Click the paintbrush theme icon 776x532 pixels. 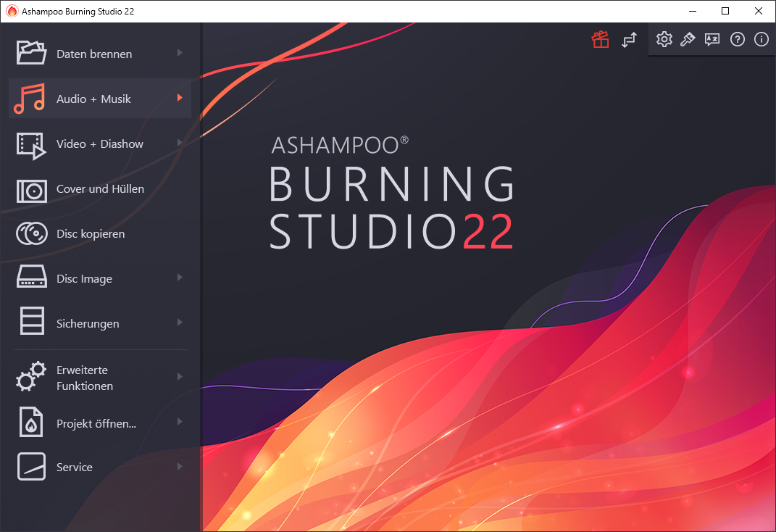click(688, 39)
